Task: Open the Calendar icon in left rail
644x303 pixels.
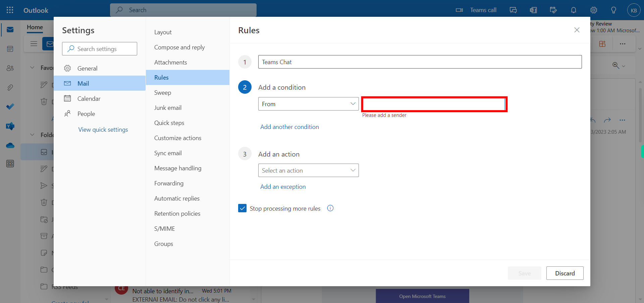Action: 10,49
